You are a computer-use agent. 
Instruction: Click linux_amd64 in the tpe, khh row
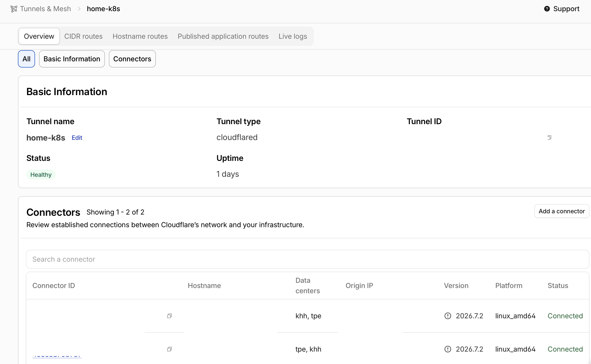pos(515,349)
